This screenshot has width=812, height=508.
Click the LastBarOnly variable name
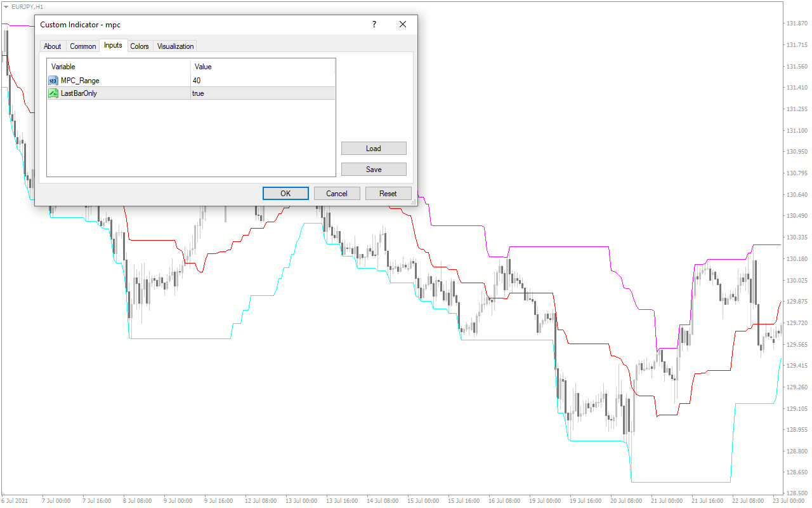coord(79,93)
